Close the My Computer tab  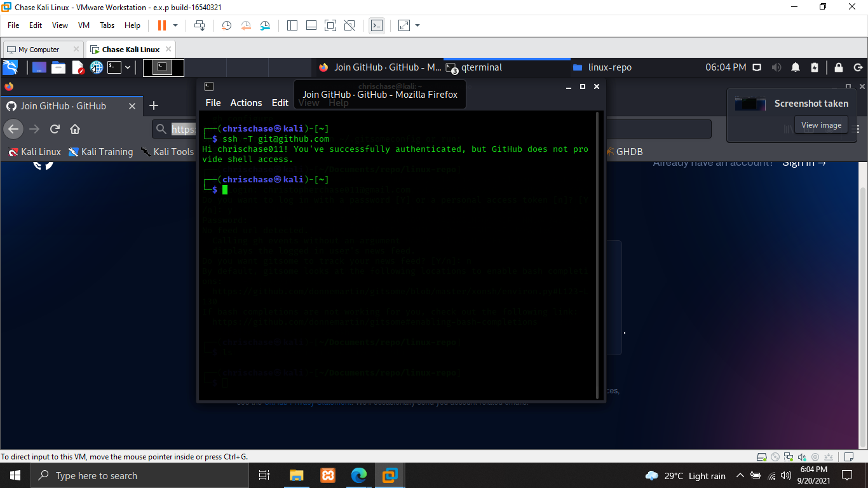[x=76, y=49]
